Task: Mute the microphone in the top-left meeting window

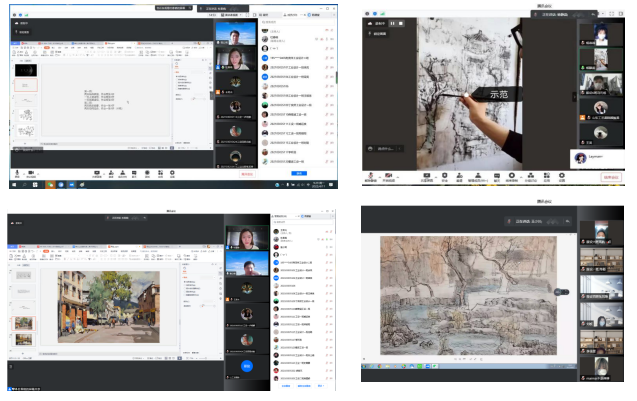Action: point(17,173)
